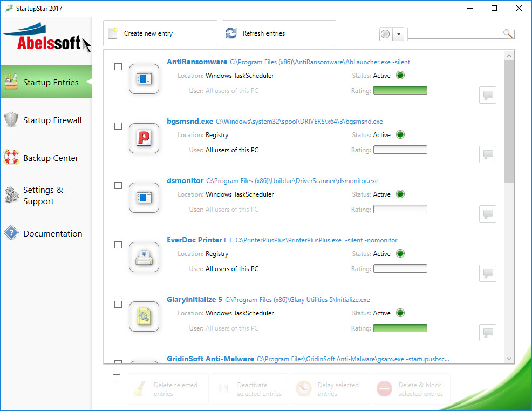Image resolution: width=532 pixels, height=411 pixels.
Task: Check the AntiRansomware entry checkbox
Action: 118,66
